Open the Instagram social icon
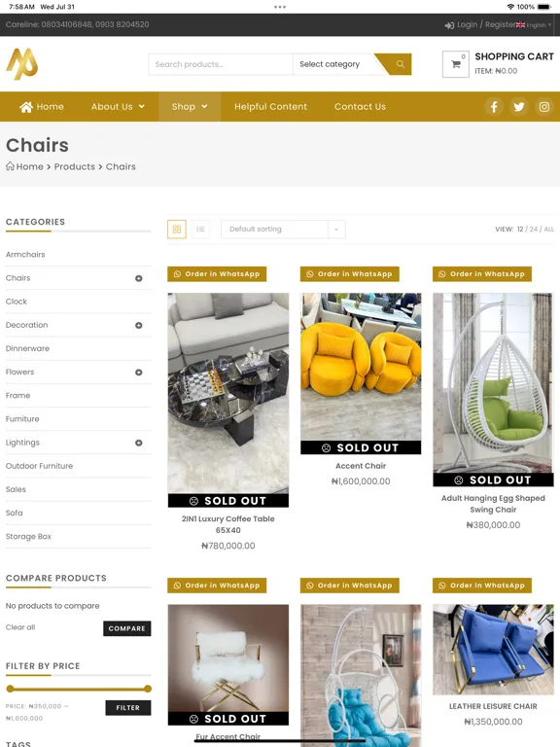 click(544, 106)
